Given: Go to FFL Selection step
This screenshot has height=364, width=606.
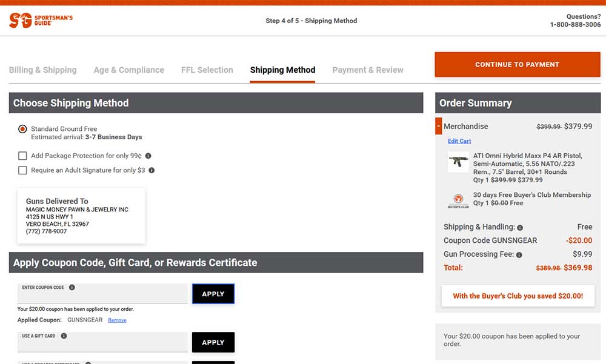Looking at the screenshot, I should [x=207, y=70].
